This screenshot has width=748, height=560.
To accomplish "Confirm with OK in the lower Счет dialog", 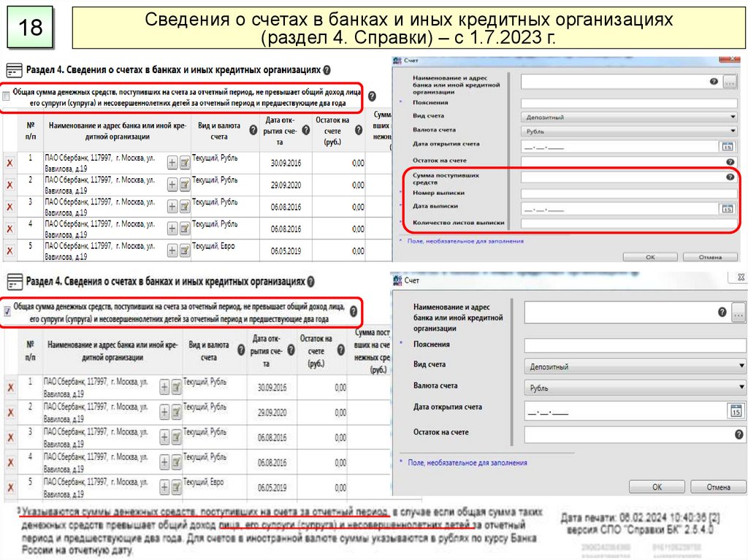I will click(x=657, y=487).
